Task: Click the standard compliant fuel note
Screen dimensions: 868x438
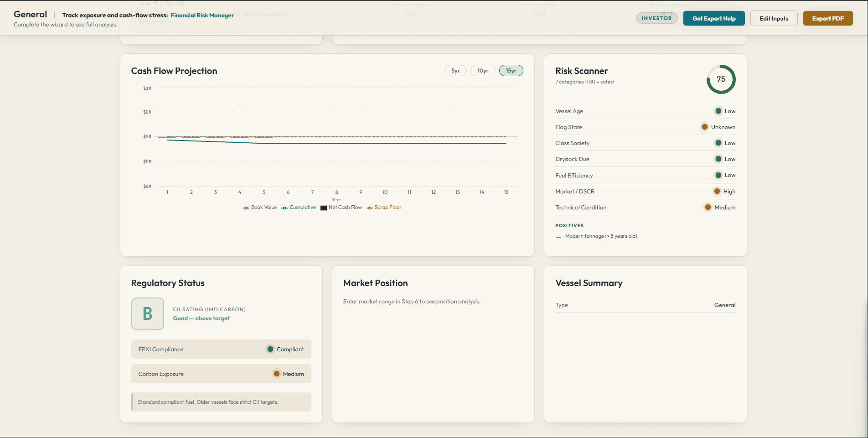Action: coord(222,402)
